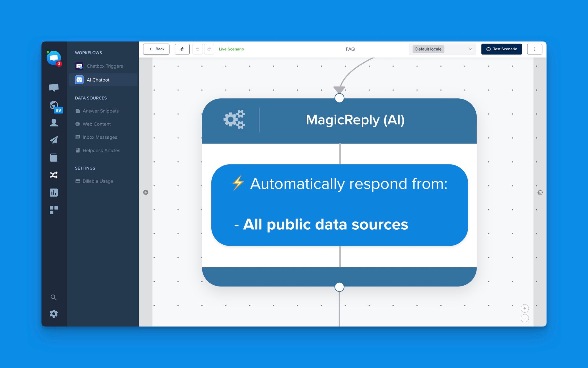Click the lightning bolt automation icon
This screenshot has width=588, height=368.
[182, 49]
